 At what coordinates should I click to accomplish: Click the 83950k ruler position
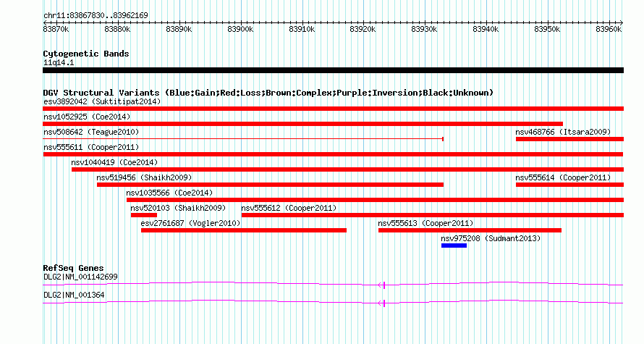[x=547, y=29]
